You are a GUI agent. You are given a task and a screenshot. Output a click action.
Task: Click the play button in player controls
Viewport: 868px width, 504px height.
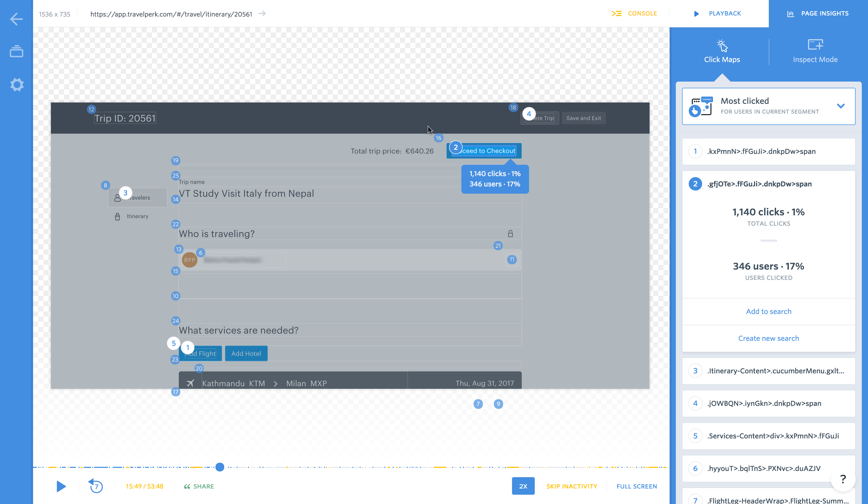click(61, 486)
